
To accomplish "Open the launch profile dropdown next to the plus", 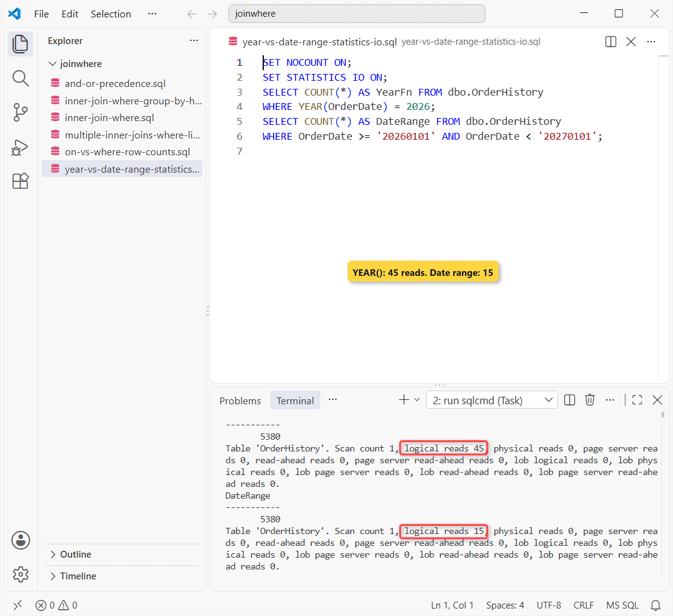I will click(x=417, y=400).
